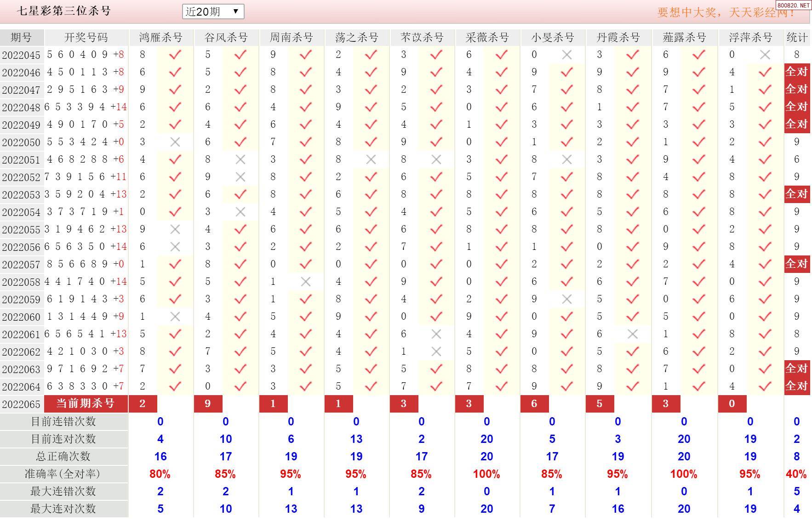The width and height of the screenshot is (812, 521).
Task: Click the 准确率(全对率) row label
Action: 63,474
